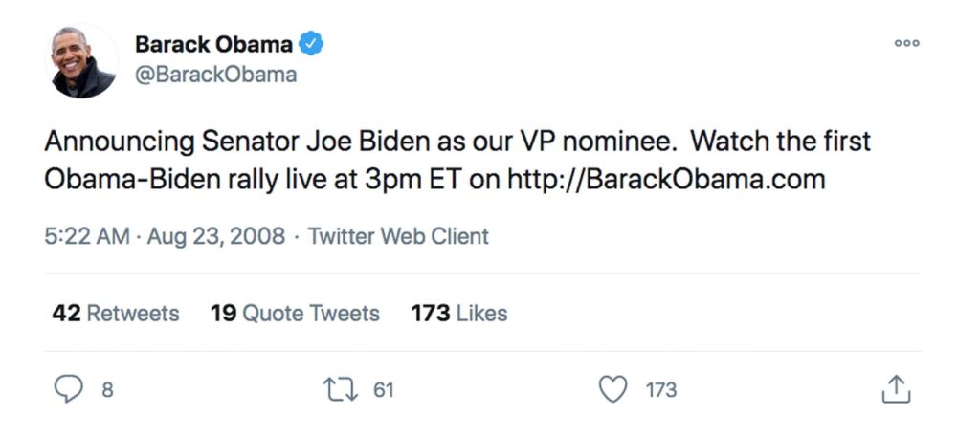View the 19 Quote Tweets list
Viewport: 980px width, 437px height.
tap(295, 313)
